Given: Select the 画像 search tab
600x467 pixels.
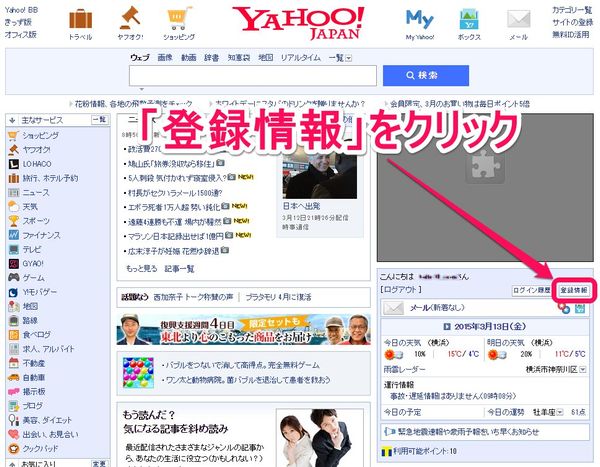Looking at the screenshot, I should (165, 58).
